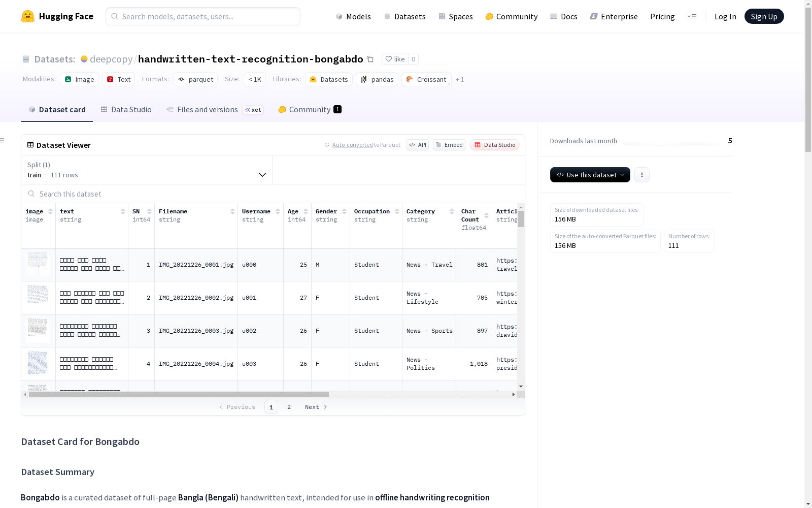The width and height of the screenshot is (812, 508).
Task: Filter by the Text modality tag
Action: point(119,79)
